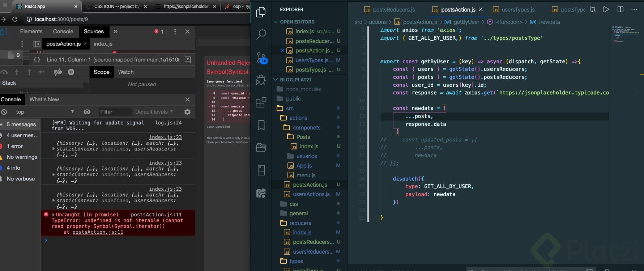Toggle the deactivate breakpoints icon
Image resolution: width=644 pixels, height=271 pixels.
tap(58, 72)
